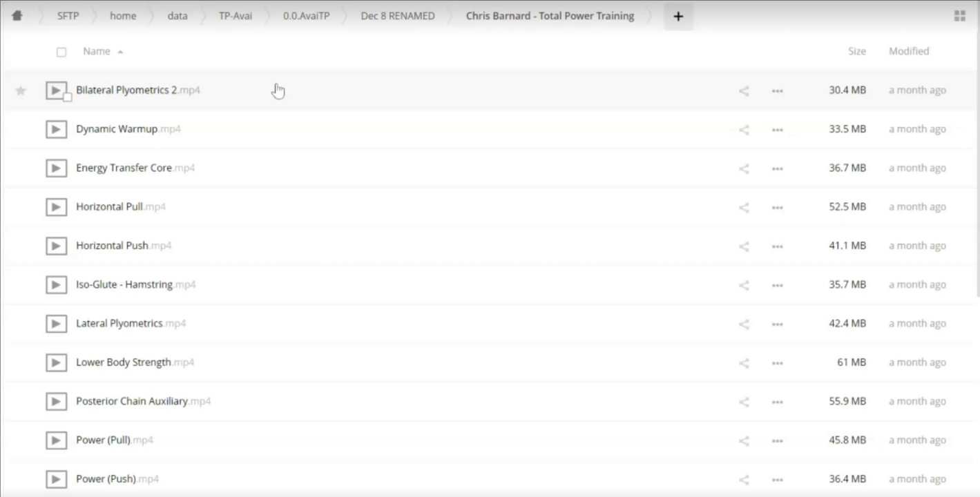Share Power (Push).mp4
The image size is (980, 497).
[x=744, y=479]
